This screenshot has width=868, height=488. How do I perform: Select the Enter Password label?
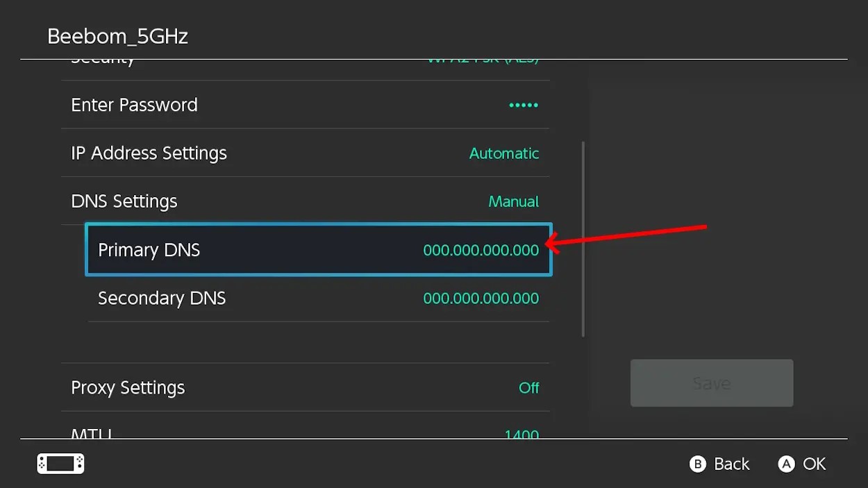click(134, 105)
